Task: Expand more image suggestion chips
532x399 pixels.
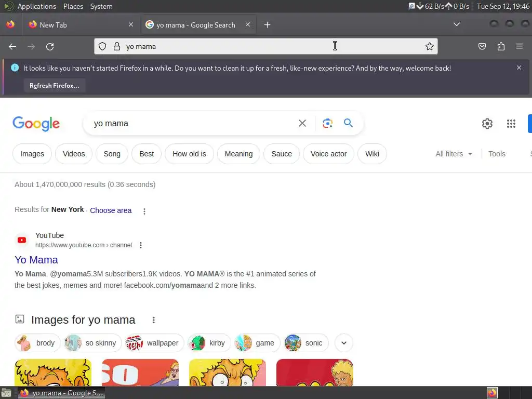Action: point(344,343)
